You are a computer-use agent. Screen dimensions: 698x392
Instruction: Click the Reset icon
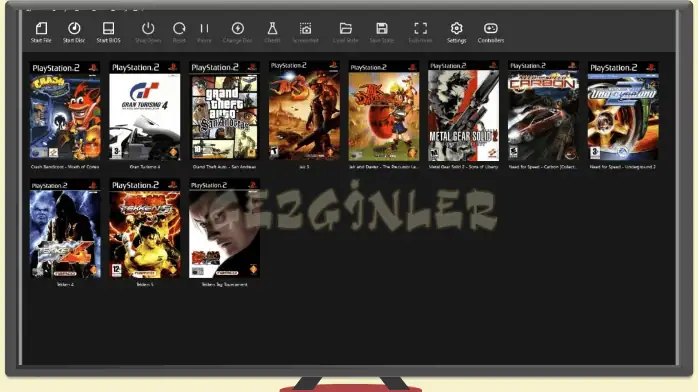[179, 28]
